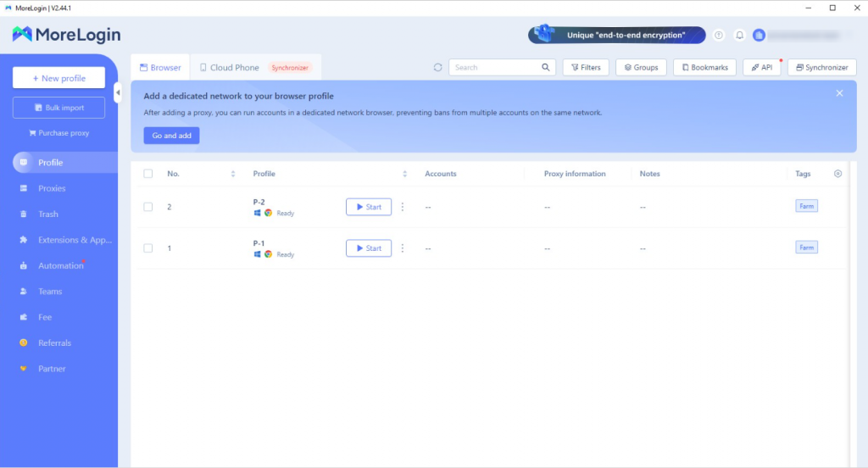Check the box for profile P-1
868x468 pixels.
pos(148,248)
